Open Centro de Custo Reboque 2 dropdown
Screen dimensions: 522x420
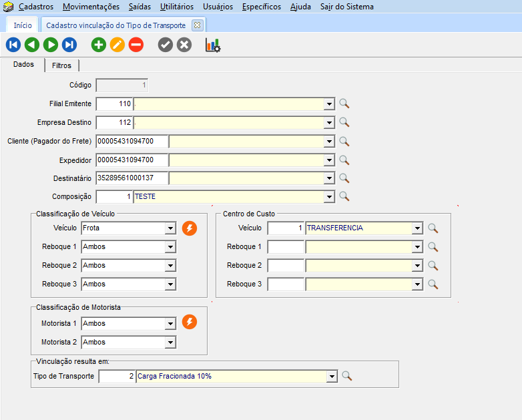(x=417, y=266)
